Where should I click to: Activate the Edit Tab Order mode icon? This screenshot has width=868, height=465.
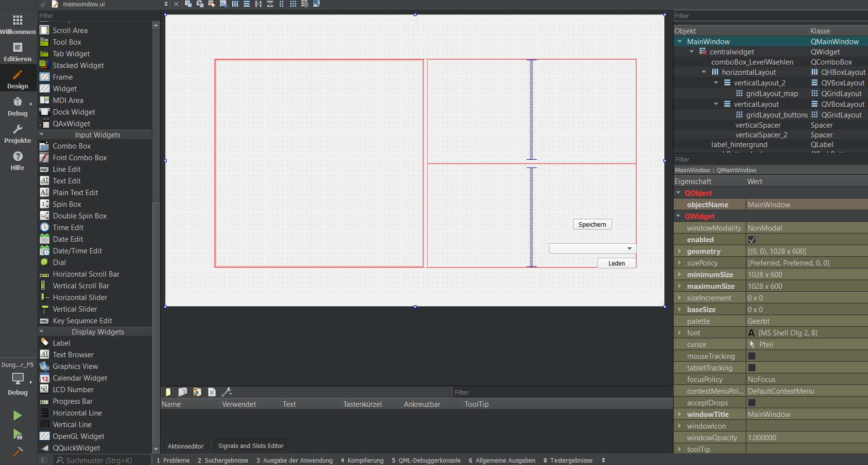click(x=223, y=4)
